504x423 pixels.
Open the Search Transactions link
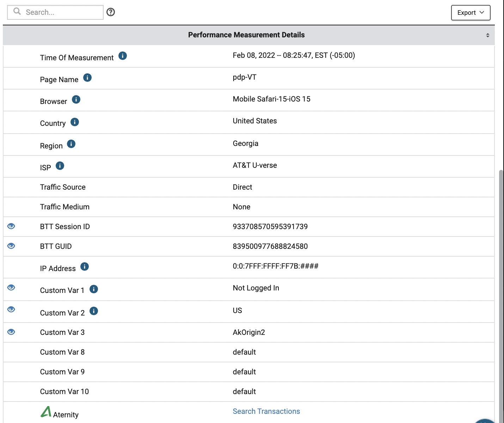tap(266, 411)
